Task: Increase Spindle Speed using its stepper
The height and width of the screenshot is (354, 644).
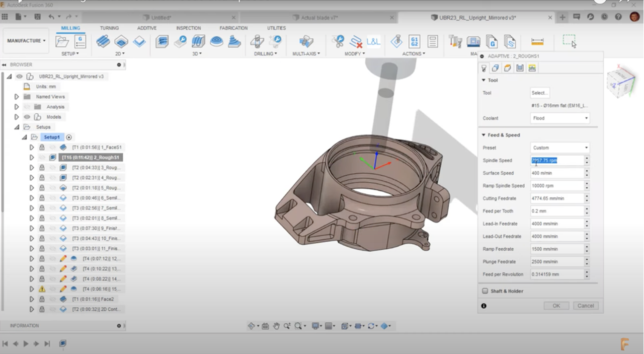Action: 587,159
